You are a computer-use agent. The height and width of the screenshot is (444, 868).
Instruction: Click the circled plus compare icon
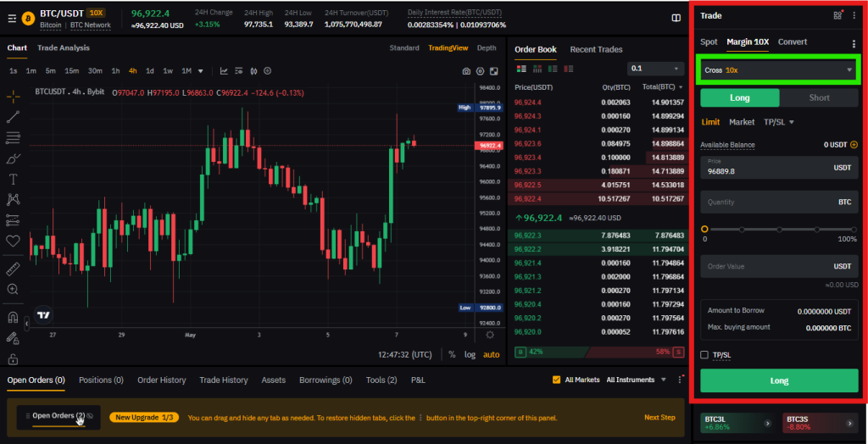[x=268, y=71]
